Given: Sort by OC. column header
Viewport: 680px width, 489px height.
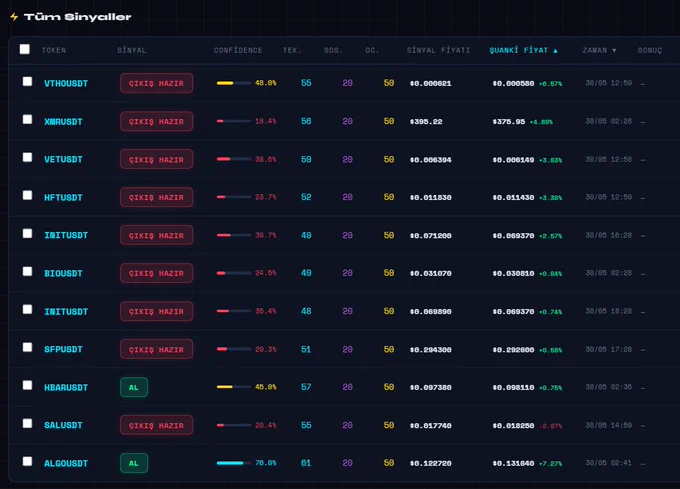Looking at the screenshot, I should 372,50.
